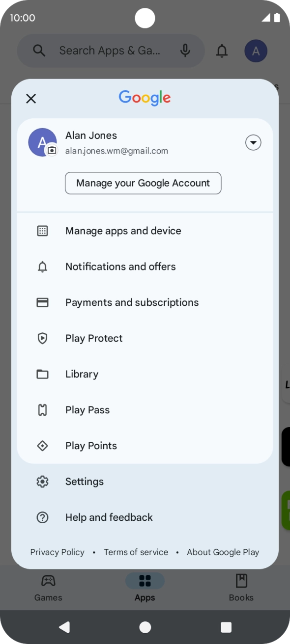The image size is (290, 644).
Task: Tap the Android back navigation button
Action: (x=64, y=627)
